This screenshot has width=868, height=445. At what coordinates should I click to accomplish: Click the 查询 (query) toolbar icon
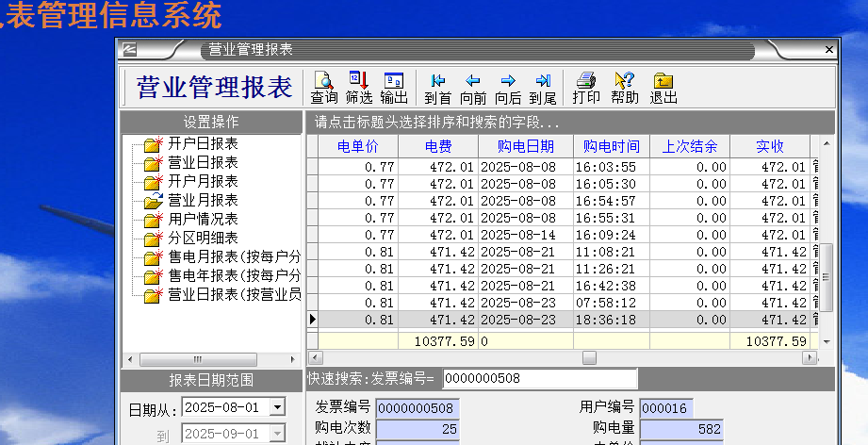click(324, 88)
